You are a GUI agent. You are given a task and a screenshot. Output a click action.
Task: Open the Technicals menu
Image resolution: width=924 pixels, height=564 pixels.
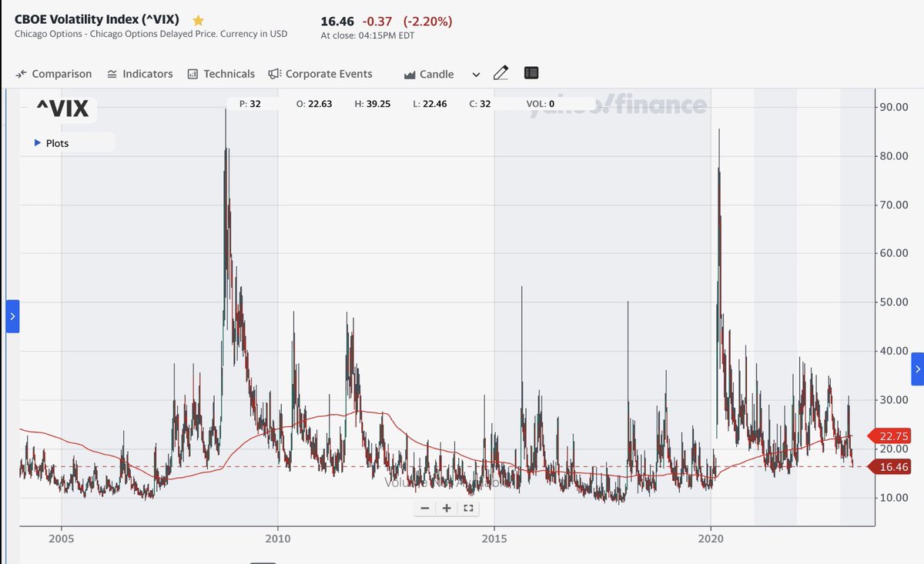[x=221, y=74]
